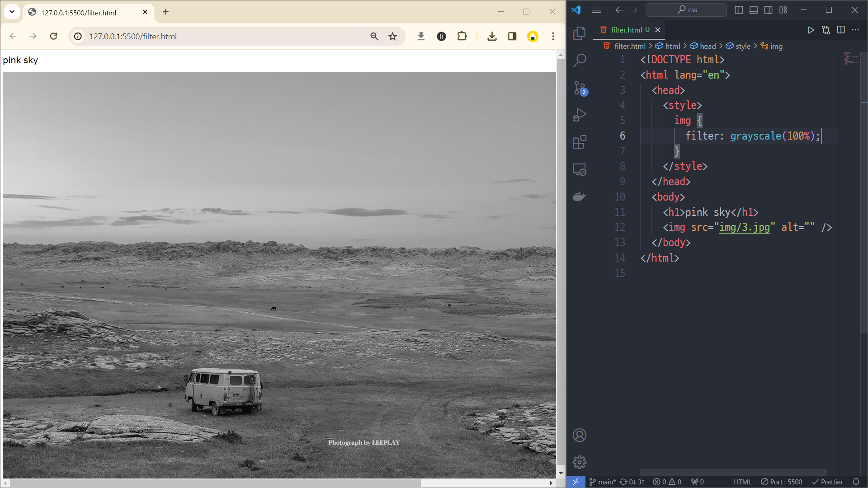This screenshot has width=868, height=488.
Task: Open the Explorer view in activity bar
Action: [579, 33]
